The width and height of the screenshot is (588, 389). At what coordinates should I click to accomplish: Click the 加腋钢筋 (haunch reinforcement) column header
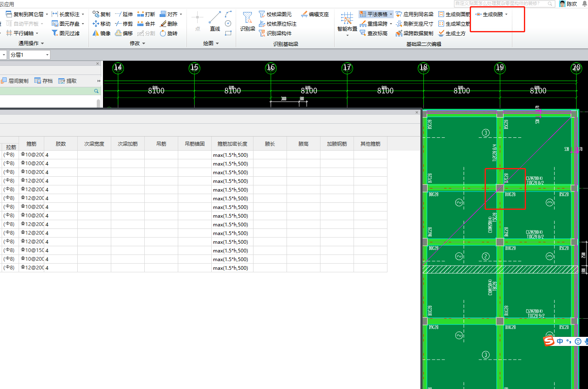(337, 144)
